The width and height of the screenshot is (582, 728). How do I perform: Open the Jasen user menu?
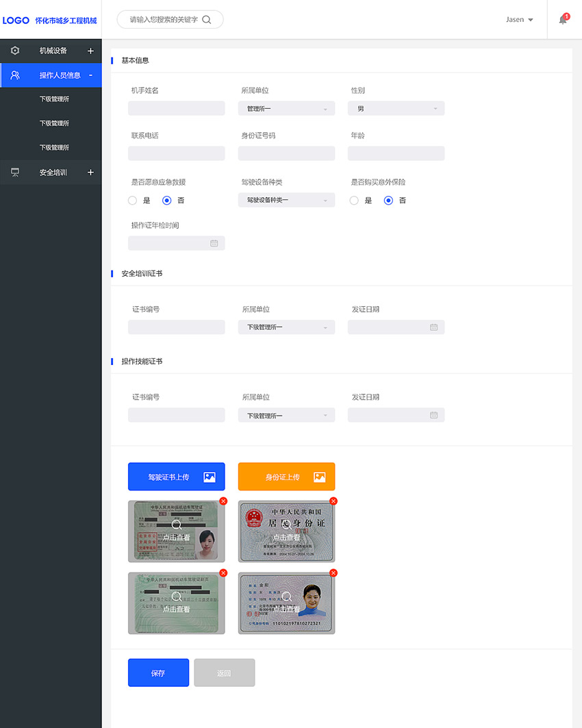(x=519, y=20)
